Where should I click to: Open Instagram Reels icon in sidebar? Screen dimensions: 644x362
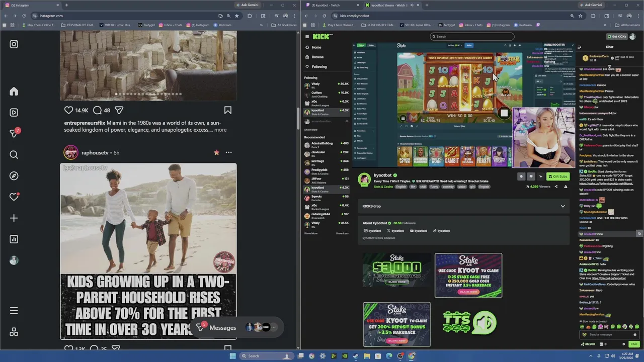pyautogui.click(x=14, y=113)
